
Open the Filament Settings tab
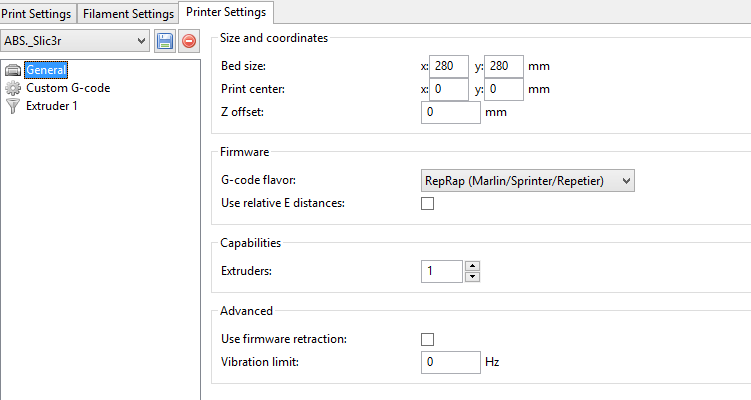click(x=126, y=14)
